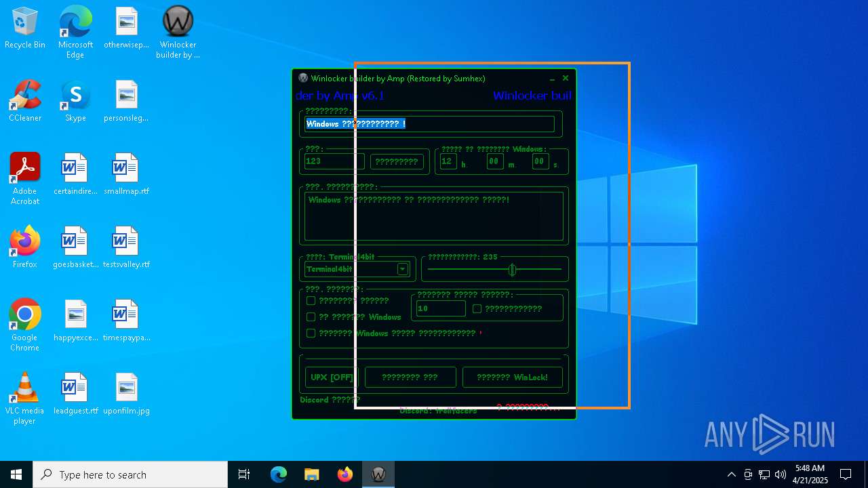The width and height of the screenshot is (868, 488).
Task: Select the uponfilm.jpg image file
Action: [126, 394]
